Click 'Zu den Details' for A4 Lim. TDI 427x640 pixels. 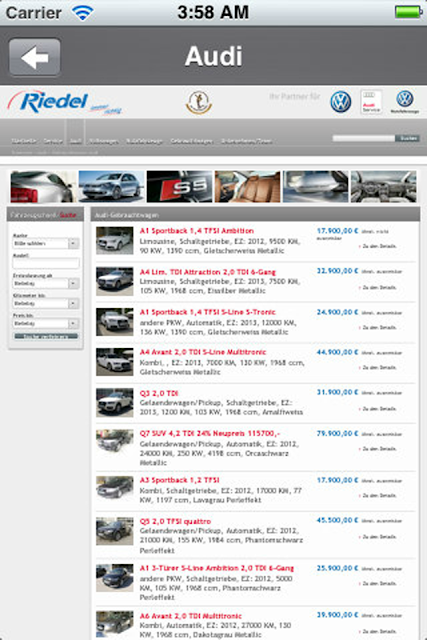(x=378, y=287)
